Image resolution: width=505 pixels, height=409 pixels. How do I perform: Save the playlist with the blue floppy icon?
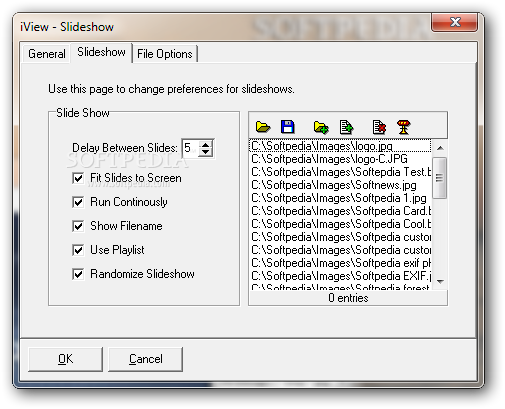288,127
